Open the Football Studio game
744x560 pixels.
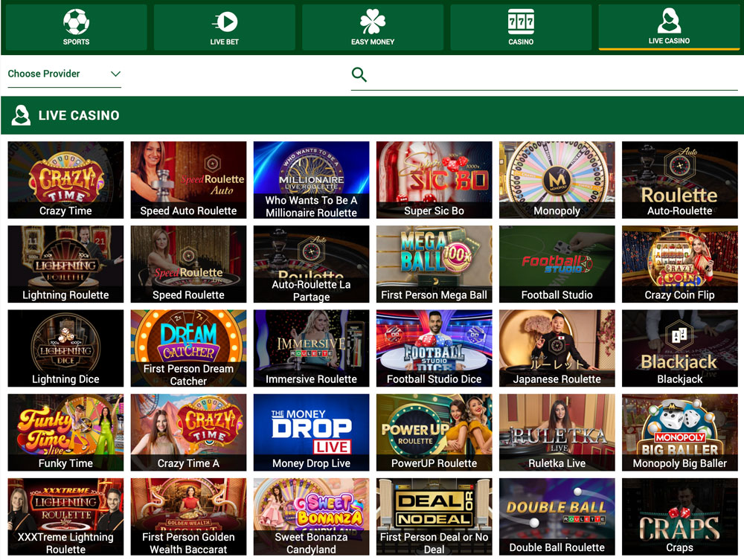[x=557, y=264]
